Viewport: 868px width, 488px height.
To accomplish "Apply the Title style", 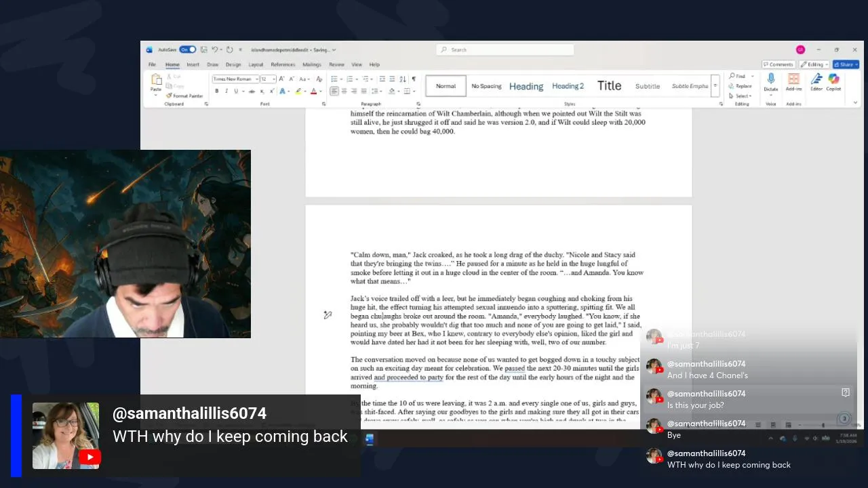I will coord(609,86).
